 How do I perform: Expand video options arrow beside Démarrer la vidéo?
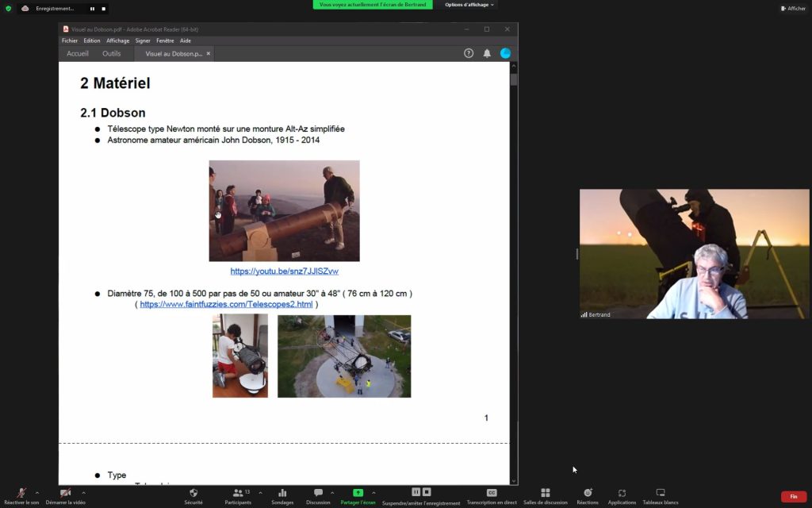83,493
